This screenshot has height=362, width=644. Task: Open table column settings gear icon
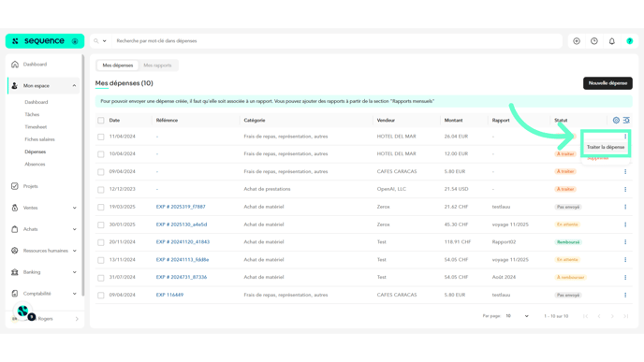click(616, 121)
